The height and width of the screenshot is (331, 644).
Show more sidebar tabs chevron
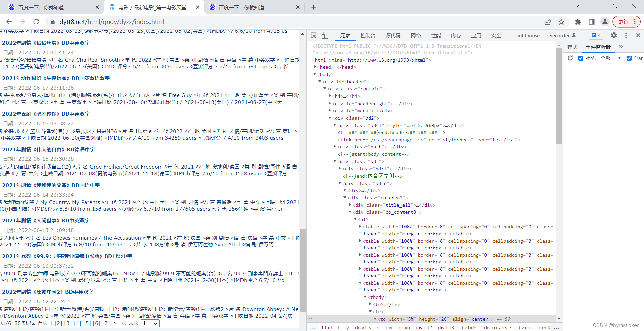click(x=621, y=47)
